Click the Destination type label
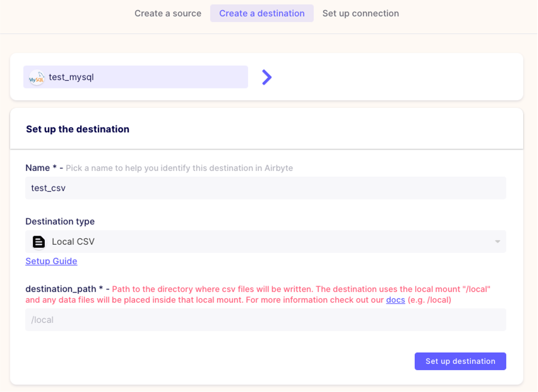This screenshot has width=538, height=392. click(x=60, y=221)
